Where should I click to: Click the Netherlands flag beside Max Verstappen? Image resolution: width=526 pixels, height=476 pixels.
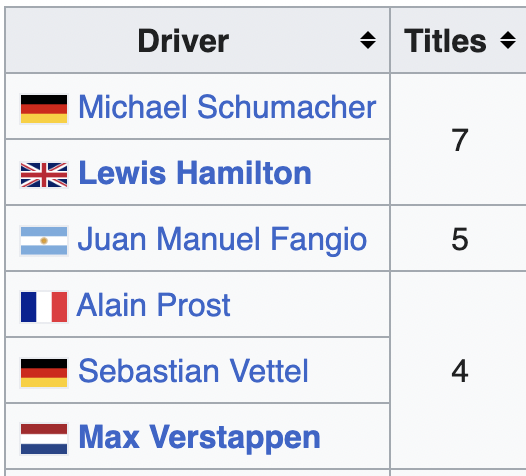44,439
